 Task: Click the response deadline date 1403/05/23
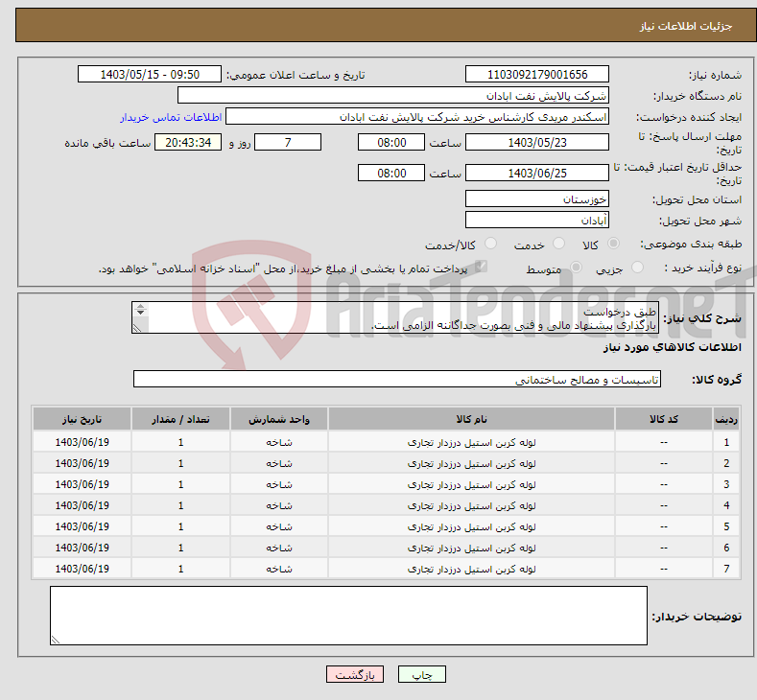(537, 142)
